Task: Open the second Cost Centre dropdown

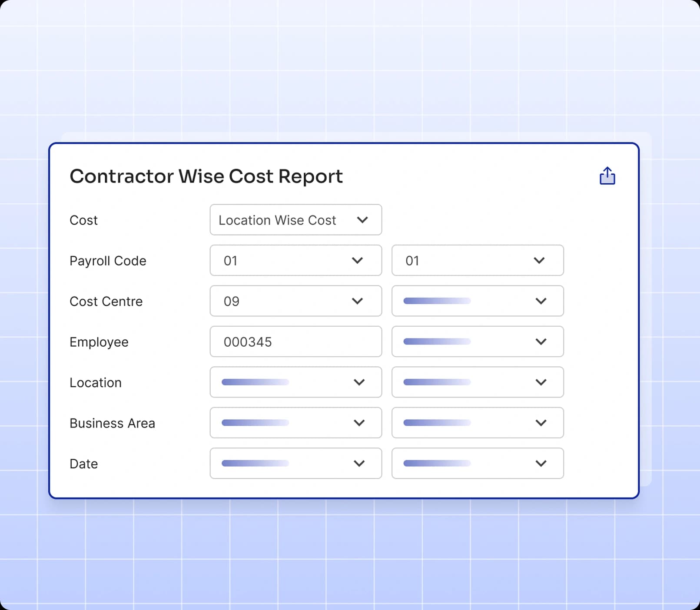Action: (x=477, y=301)
